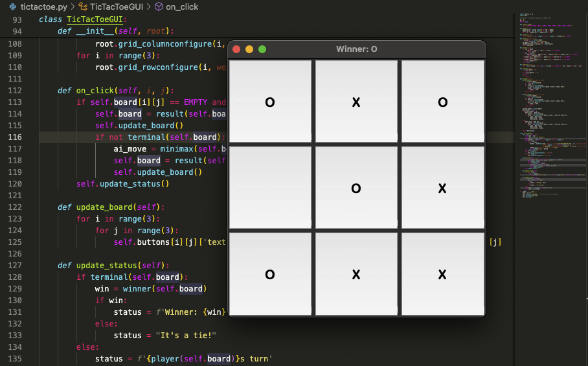Image resolution: width=588 pixels, height=366 pixels.
Task: Select the bottom-left O cell
Action: [x=270, y=274]
